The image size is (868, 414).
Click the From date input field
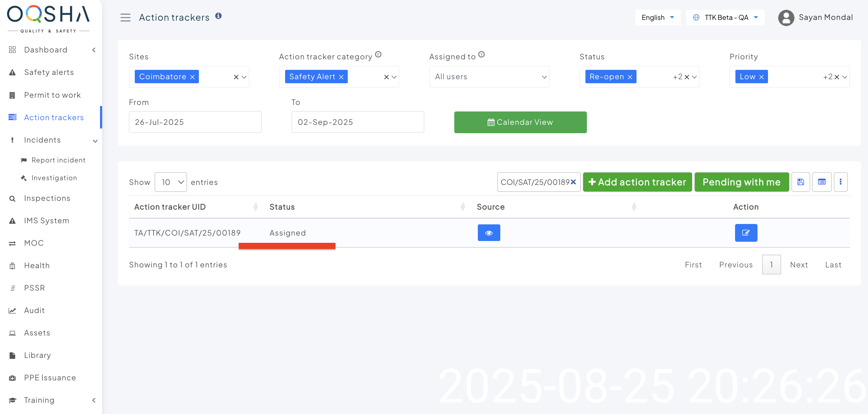point(195,122)
